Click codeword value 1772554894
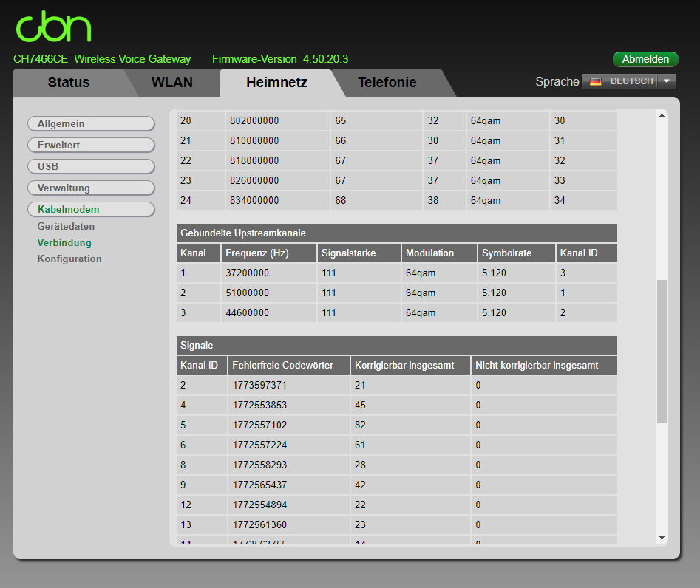The width and height of the screenshot is (700, 588). coord(260,505)
